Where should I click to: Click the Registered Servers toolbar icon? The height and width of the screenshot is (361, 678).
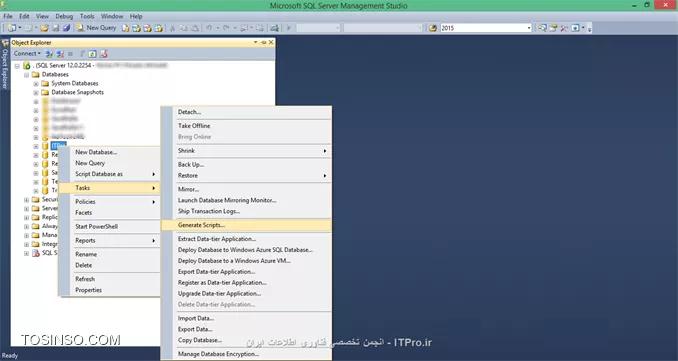click(542, 28)
